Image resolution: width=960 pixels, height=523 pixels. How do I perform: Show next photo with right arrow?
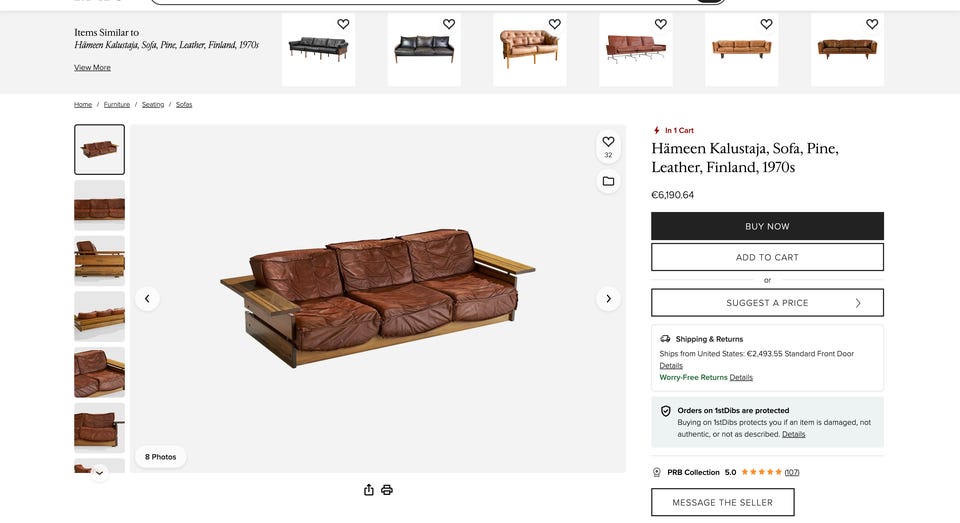coord(608,299)
